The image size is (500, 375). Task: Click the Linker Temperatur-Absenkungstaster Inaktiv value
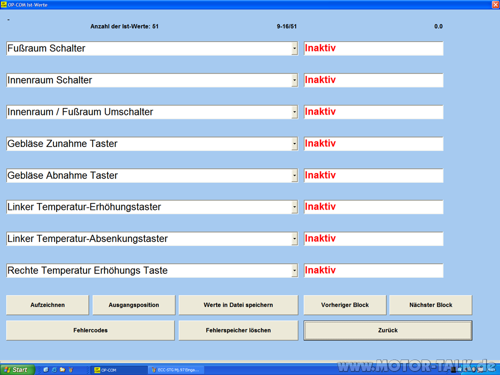coord(373,239)
